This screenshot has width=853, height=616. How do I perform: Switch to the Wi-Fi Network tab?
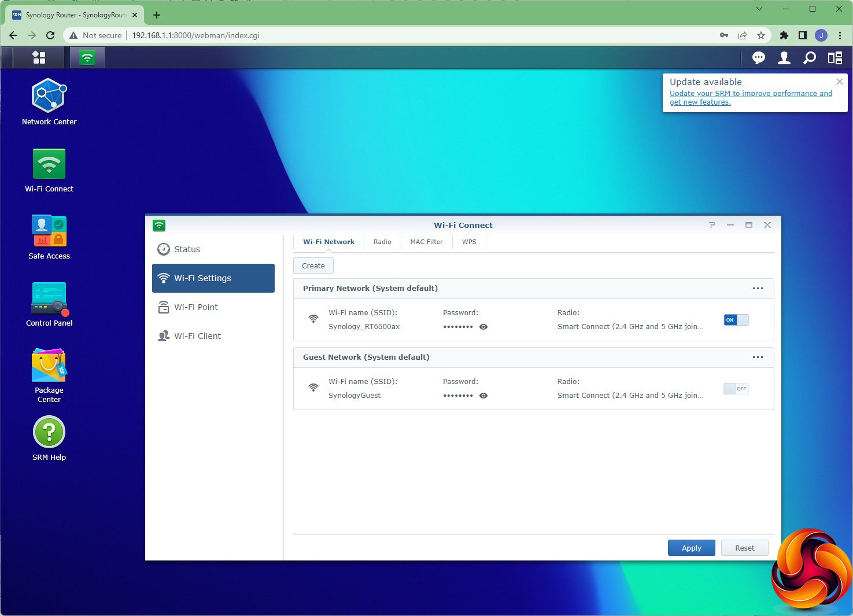coord(328,242)
